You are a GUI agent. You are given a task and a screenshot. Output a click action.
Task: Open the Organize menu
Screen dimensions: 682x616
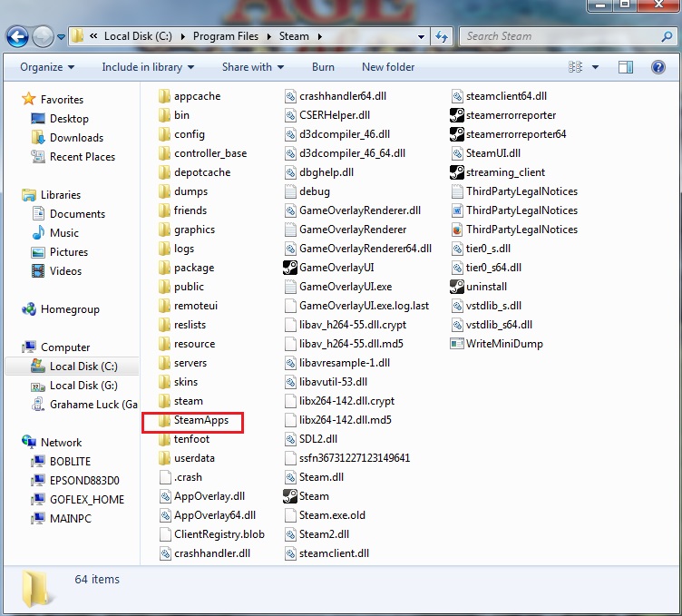(x=47, y=67)
